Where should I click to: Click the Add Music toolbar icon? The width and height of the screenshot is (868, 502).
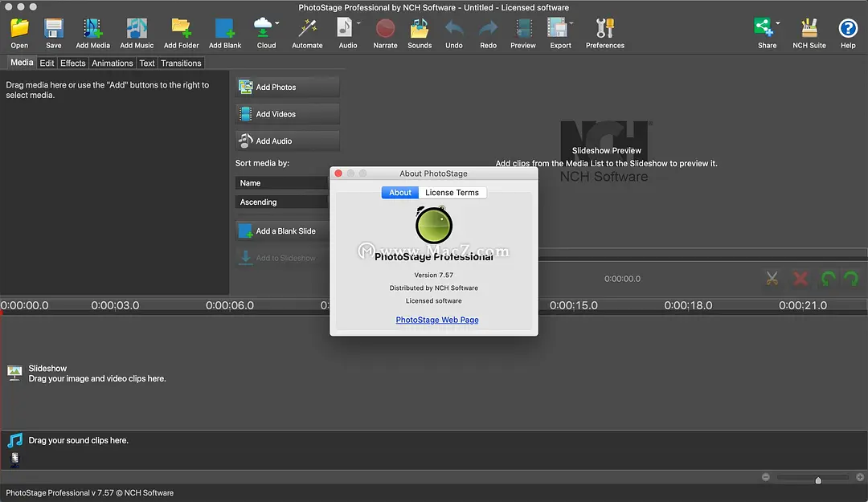click(136, 28)
